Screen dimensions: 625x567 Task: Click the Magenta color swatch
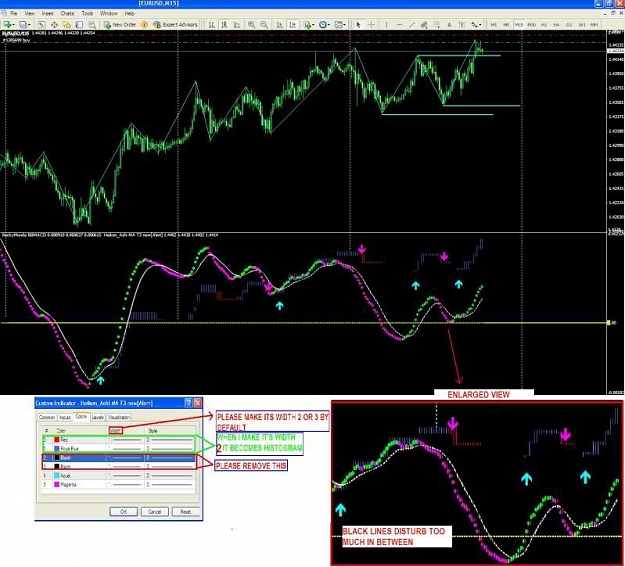(57, 484)
